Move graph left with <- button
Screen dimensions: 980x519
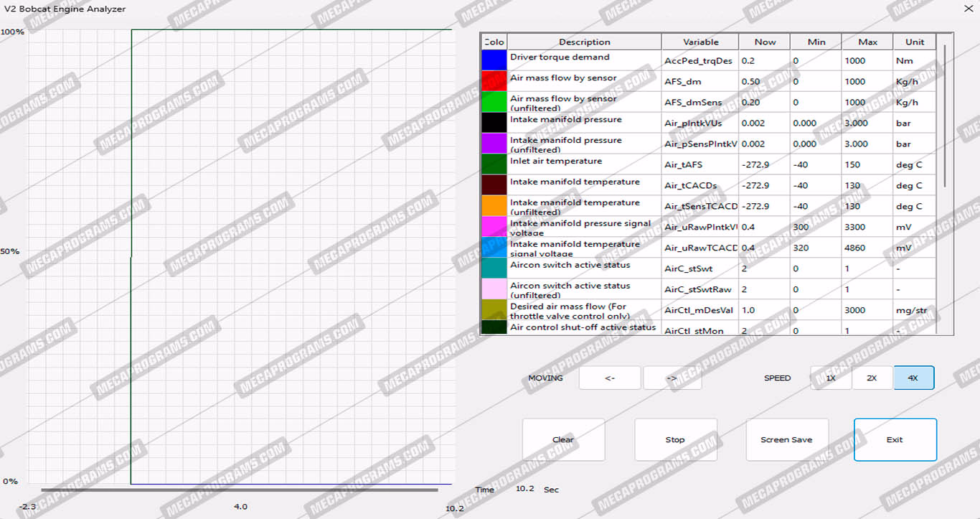tap(610, 378)
